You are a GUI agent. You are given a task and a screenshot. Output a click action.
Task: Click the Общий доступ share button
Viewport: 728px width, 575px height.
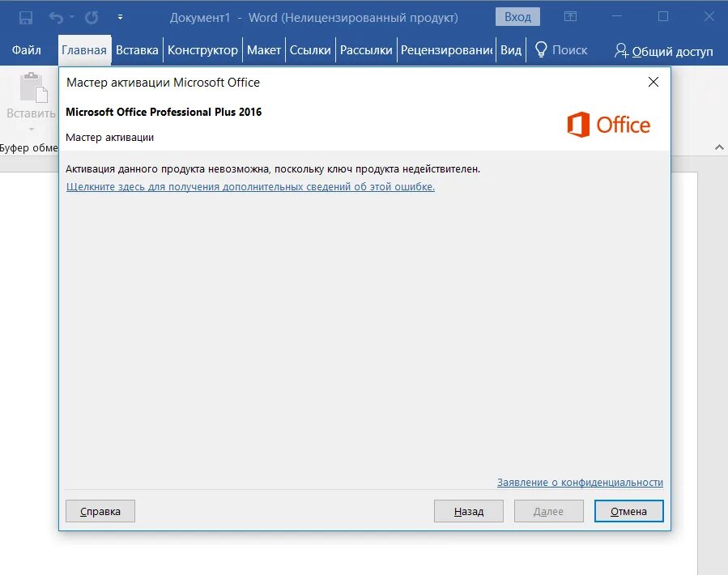(x=663, y=51)
